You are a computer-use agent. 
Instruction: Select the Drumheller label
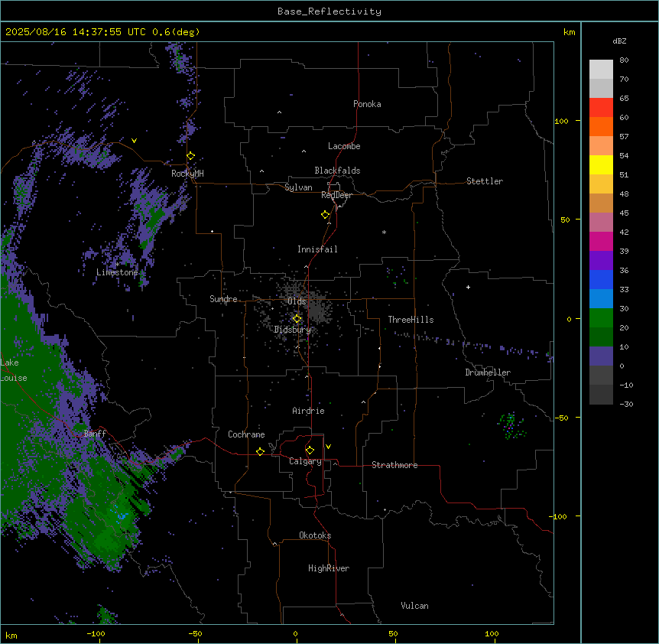coord(488,372)
